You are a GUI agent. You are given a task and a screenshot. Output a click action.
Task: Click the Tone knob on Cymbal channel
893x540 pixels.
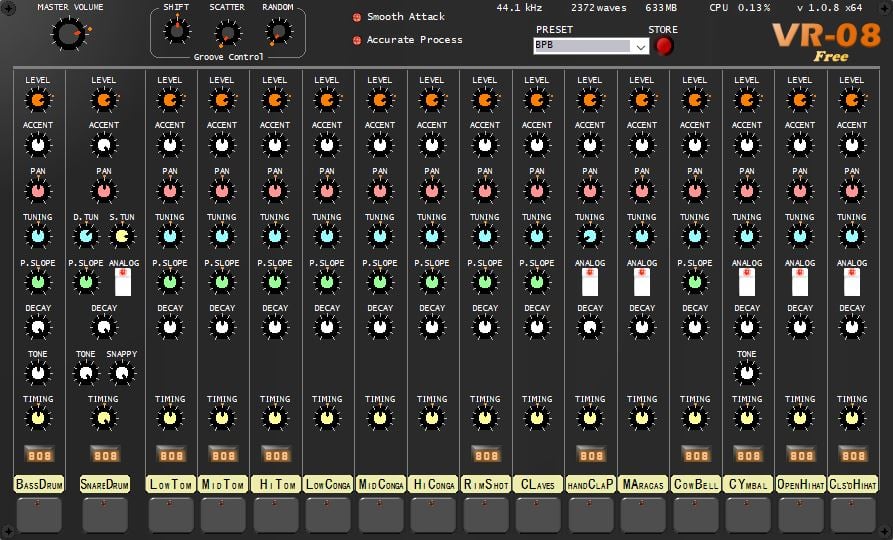pos(747,374)
